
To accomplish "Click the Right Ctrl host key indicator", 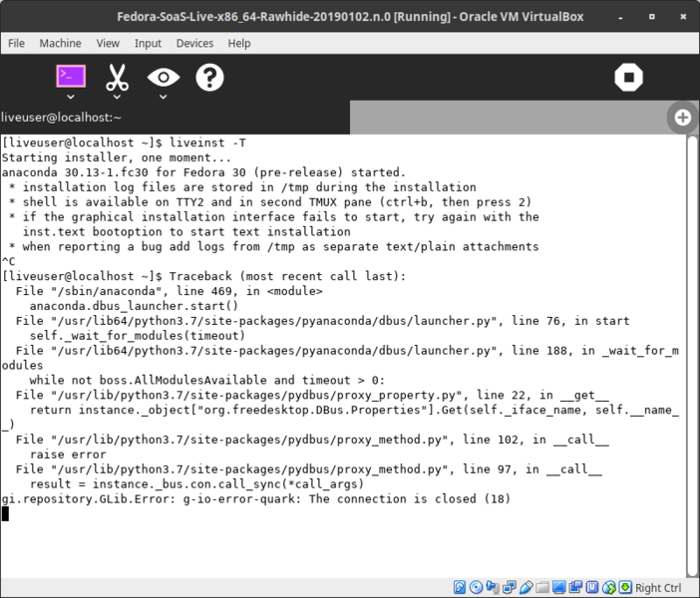I will click(x=657, y=588).
